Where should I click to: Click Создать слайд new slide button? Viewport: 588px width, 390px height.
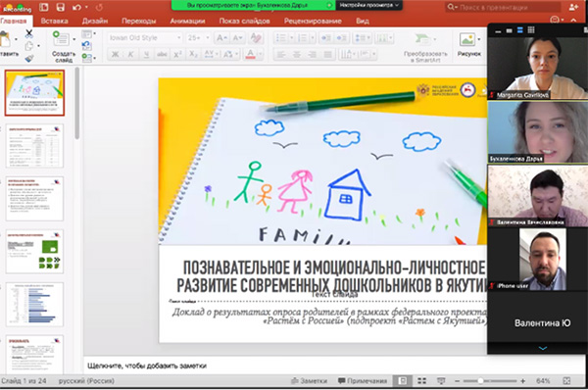pyautogui.click(x=63, y=46)
